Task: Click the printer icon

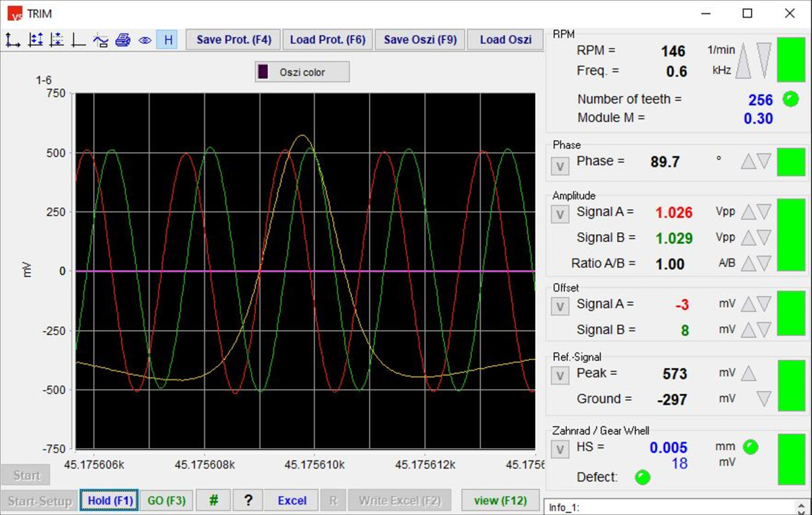Action: 122,40
